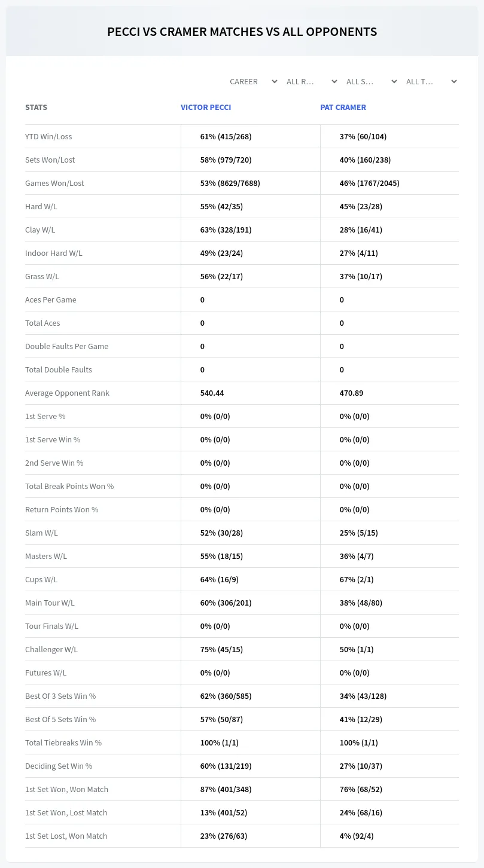Viewport: 484px width, 868px height.
Task: Click the page title Pecci vs Cramer
Action: pyautogui.click(x=242, y=32)
